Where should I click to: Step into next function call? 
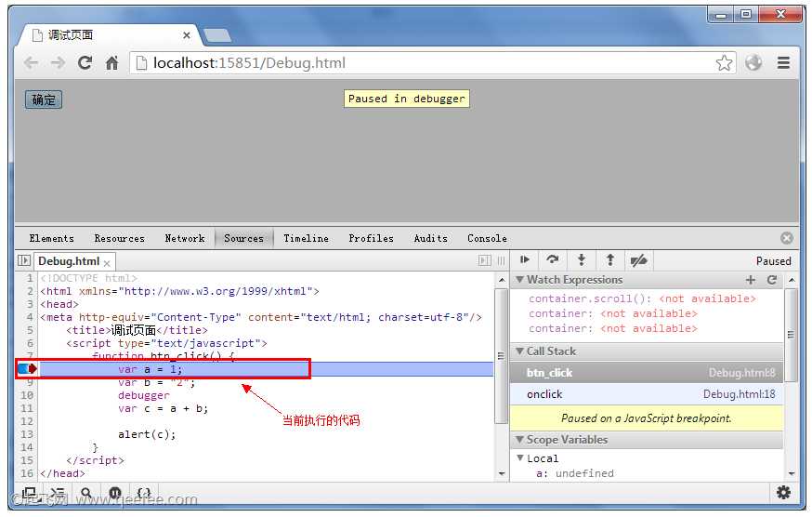(582, 259)
